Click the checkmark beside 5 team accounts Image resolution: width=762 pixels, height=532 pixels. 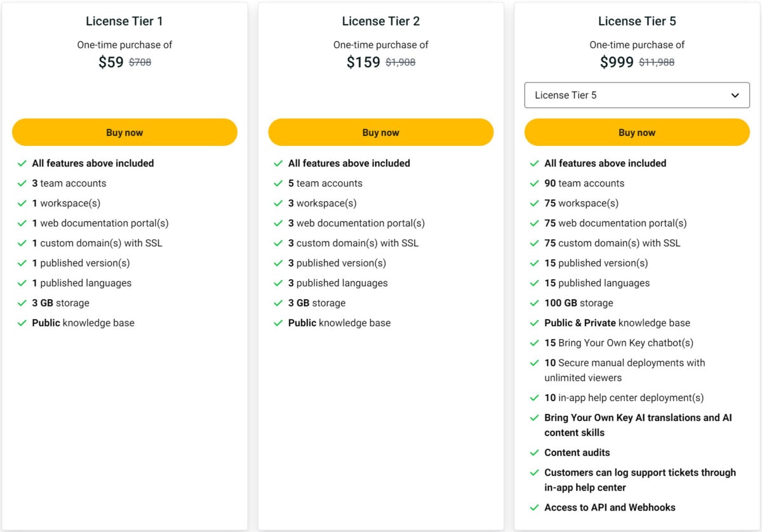(x=278, y=183)
